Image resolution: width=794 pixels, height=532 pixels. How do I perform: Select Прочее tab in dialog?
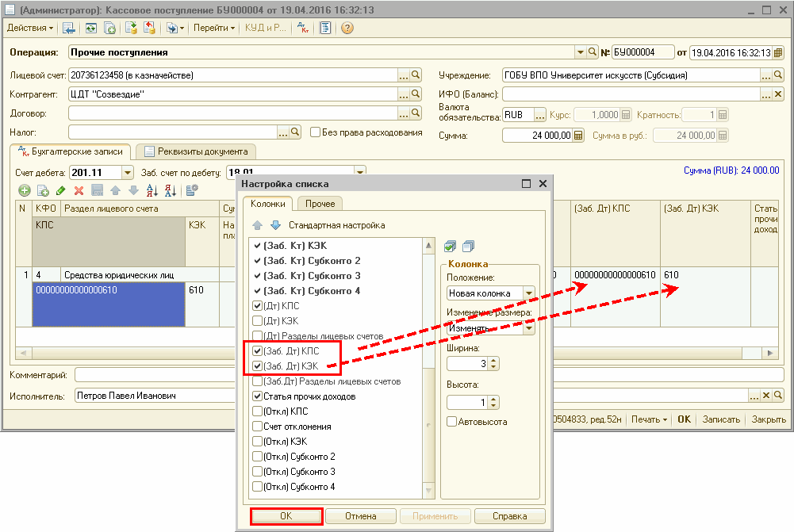coord(320,204)
